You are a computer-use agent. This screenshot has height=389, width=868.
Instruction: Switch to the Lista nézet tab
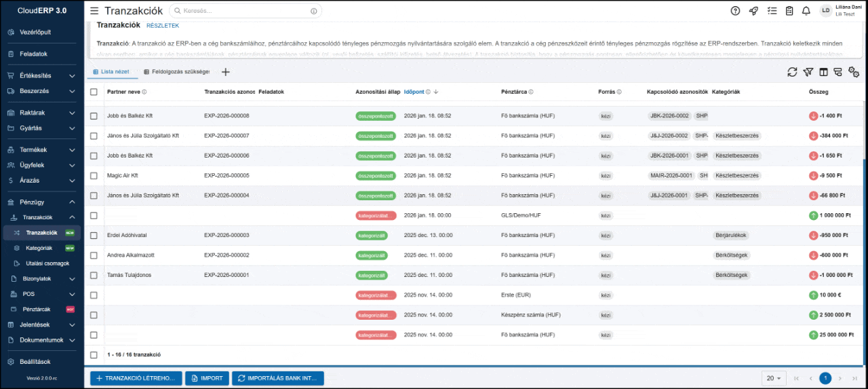[x=111, y=71]
